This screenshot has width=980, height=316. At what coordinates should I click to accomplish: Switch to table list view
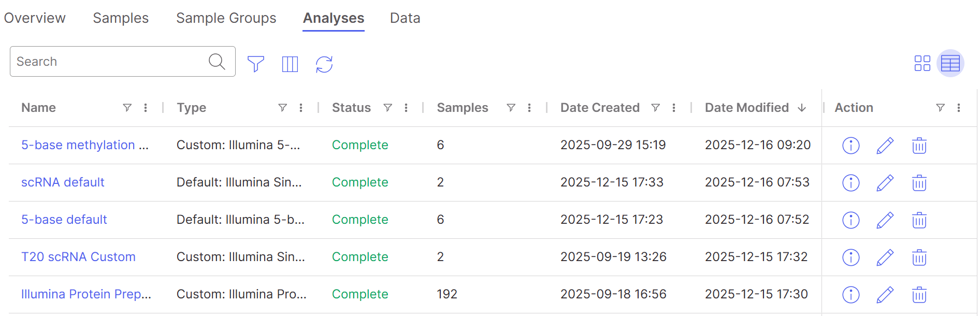950,63
